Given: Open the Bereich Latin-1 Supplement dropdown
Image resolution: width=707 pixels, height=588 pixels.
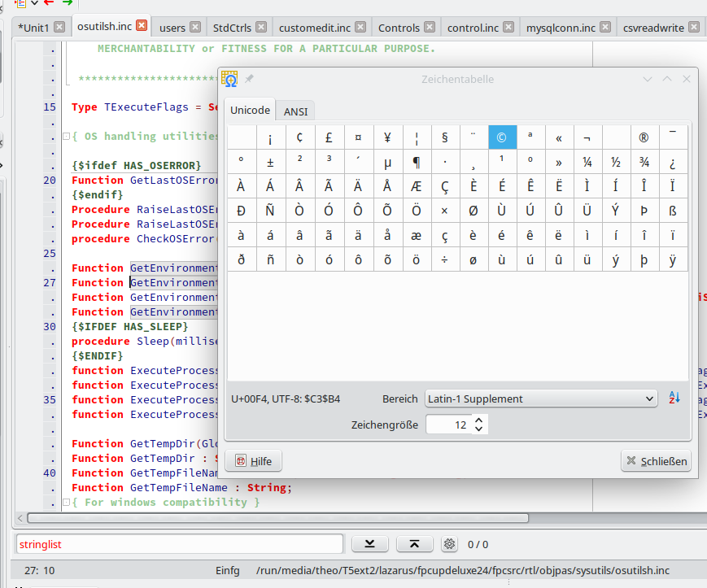Looking at the screenshot, I should click(540, 399).
